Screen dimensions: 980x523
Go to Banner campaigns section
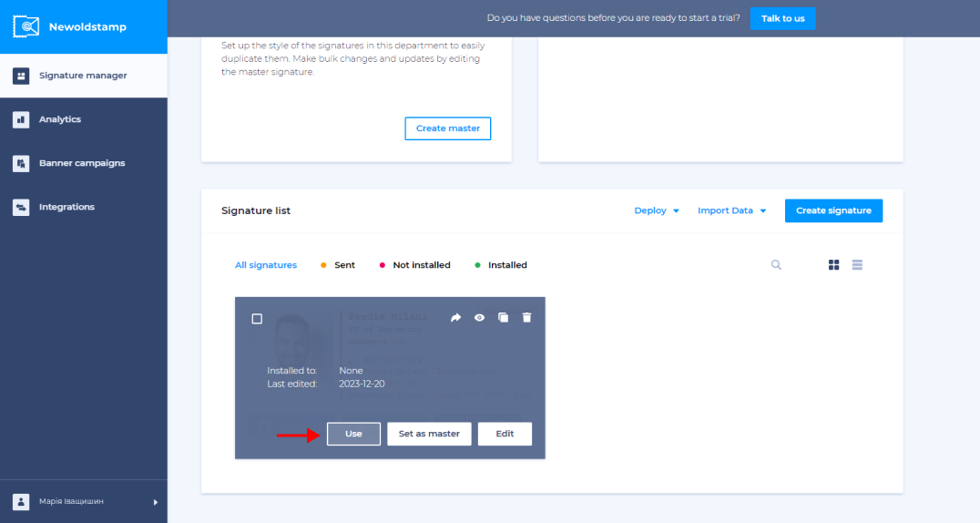(x=82, y=163)
